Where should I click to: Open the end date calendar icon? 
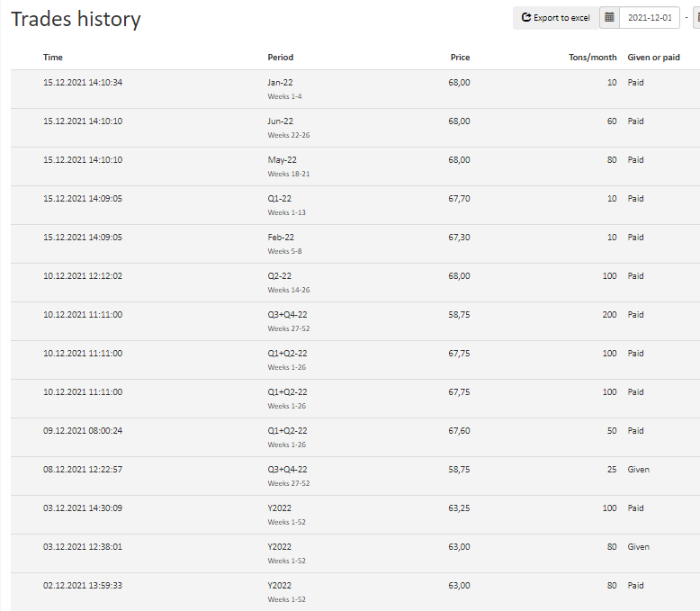[697, 18]
